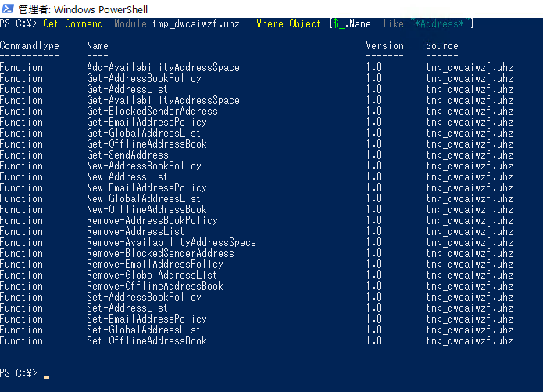Click the Remove-AvailabilityAddressSpace entry
Viewport: 543px width, 392px height.
[171, 242]
